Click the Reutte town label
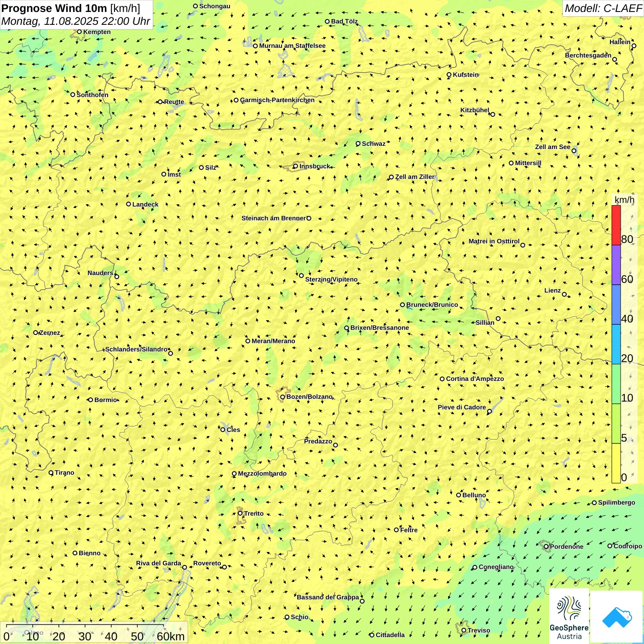This screenshot has width=644, height=644. (x=174, y=102)
